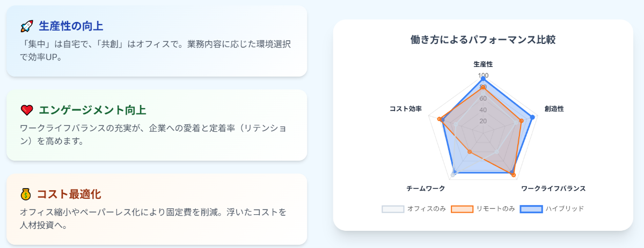This screenshot has width=644, height=248.
Task: Click the 生産性の向上 heading
Action: 71,26
